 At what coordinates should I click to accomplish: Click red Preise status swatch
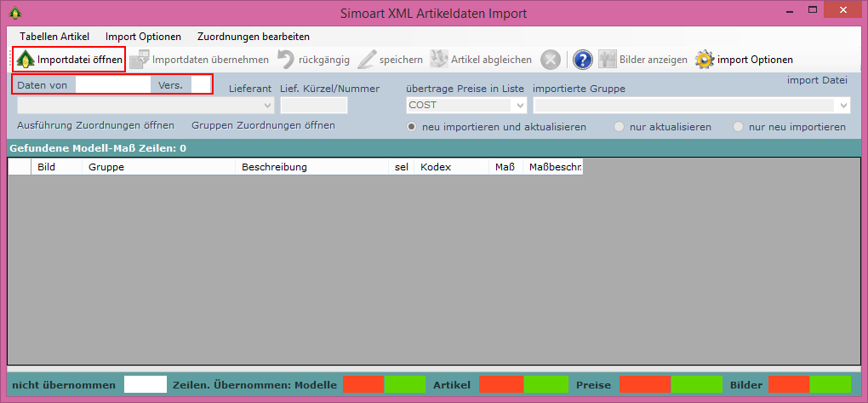click(x=645, y=384)
